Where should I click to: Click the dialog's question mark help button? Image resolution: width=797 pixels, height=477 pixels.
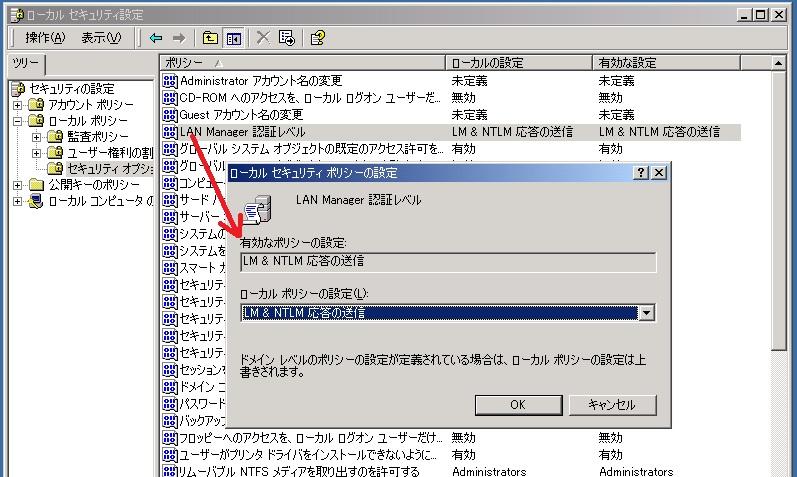point(640,173)
